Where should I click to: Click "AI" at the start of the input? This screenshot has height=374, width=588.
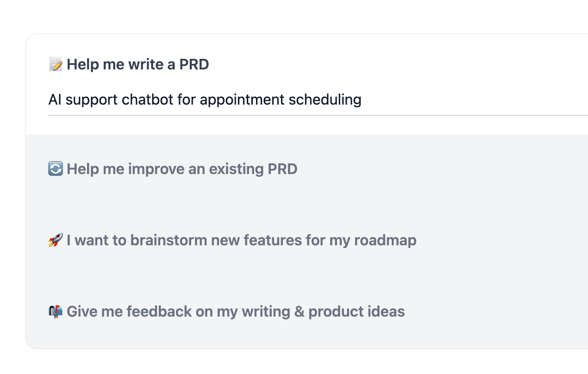point(55,100)
